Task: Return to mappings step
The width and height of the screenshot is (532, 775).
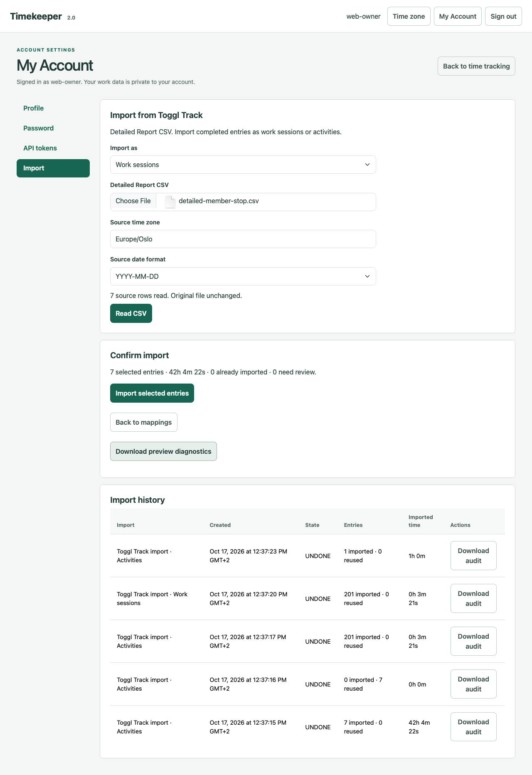Action: click(x=144, y=422)
